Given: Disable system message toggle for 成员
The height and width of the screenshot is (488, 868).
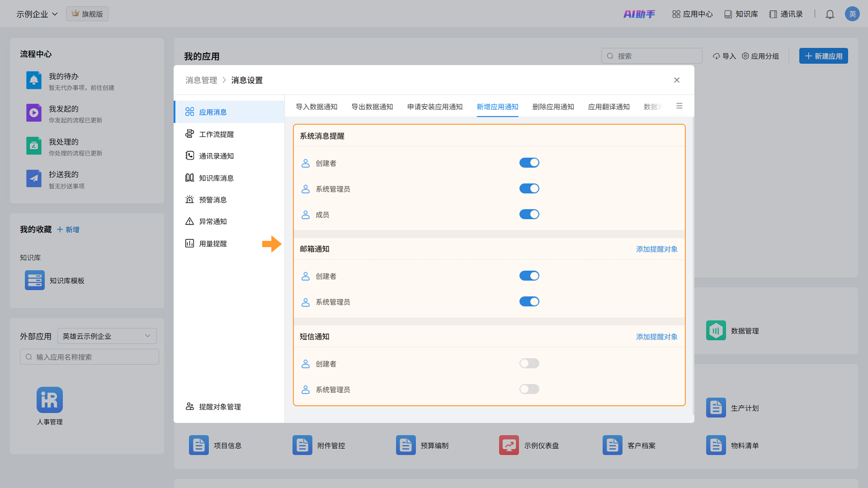Looking at the screenshot, I should [x=529, y=214].
